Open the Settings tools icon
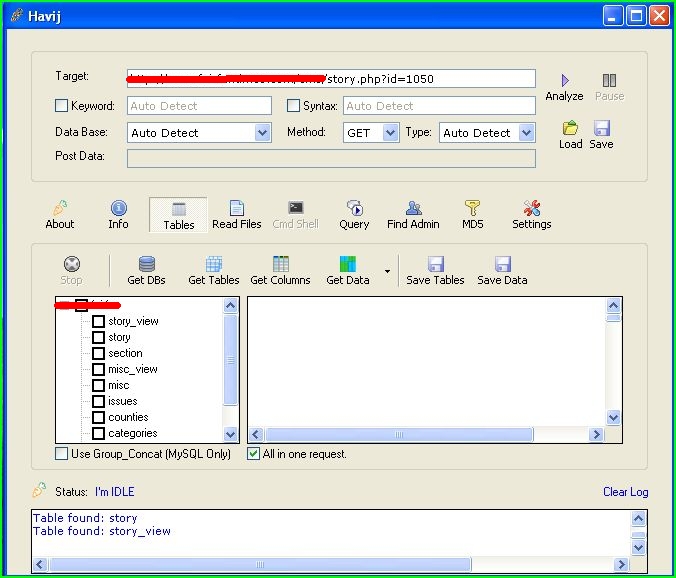Image resolution: width=676 pixels, height=578 pixels. (x=532, y=208)
